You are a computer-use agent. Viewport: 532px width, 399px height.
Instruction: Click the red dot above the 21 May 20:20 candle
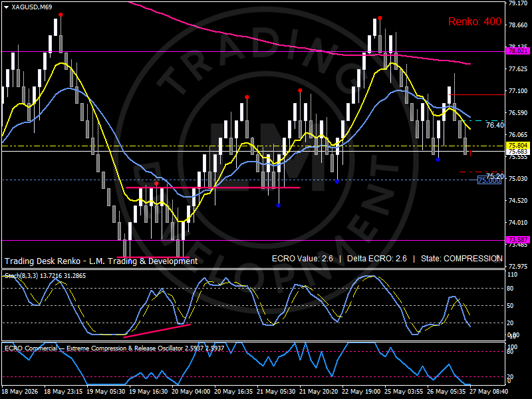click(301, 90)
